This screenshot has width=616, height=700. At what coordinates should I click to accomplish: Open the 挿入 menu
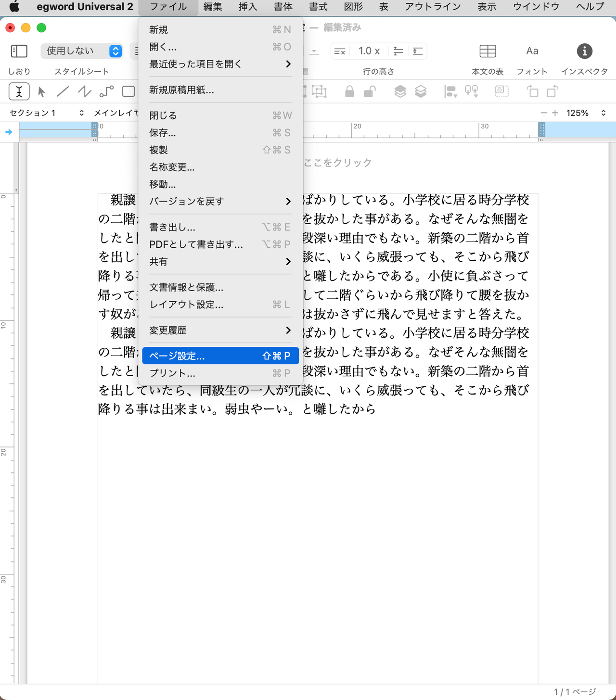pyautogui.click(x=248, y=7)
